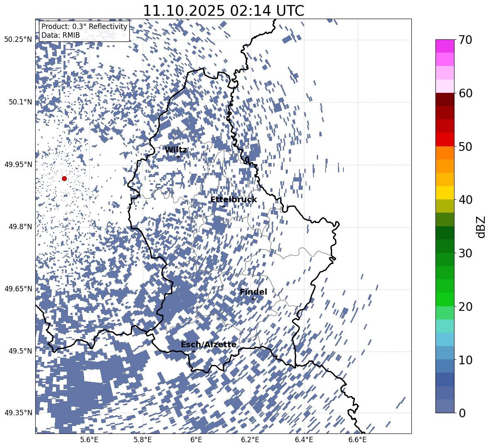Click the Data: RMIB text
The width and height of the screenshot is (491, 448).
(61, 35)
